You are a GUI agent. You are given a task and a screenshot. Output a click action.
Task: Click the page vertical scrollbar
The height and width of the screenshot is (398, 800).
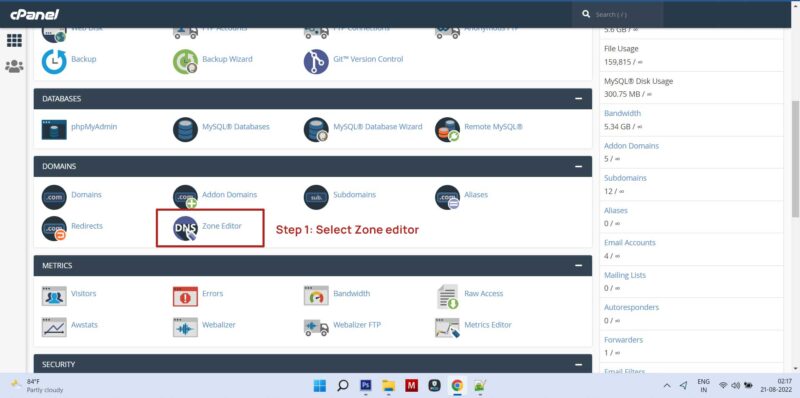pyautogui.click(x=795, y=158)
